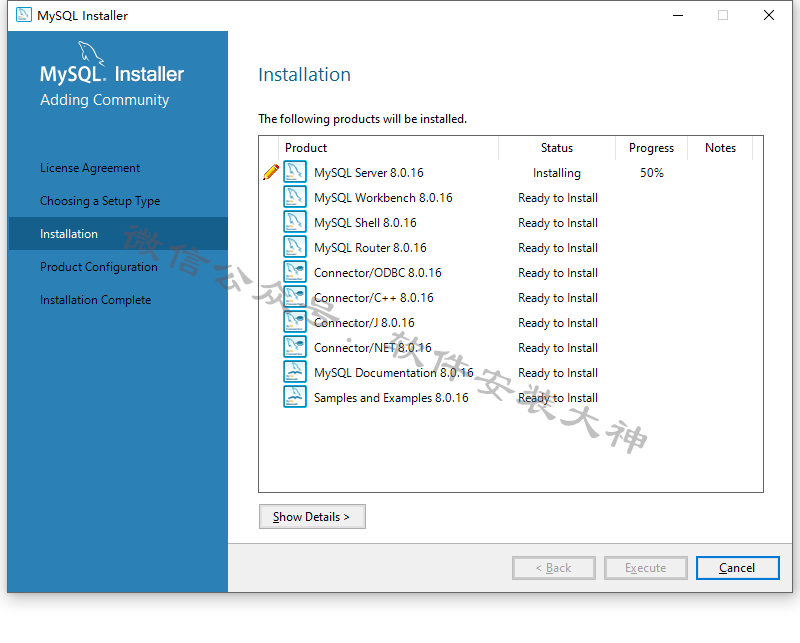Image resolution: width=800 pixels, height=643 pixels.
Task: Select Samples and Examples 8.0.16 row text
Action: (x=391, y=398)
